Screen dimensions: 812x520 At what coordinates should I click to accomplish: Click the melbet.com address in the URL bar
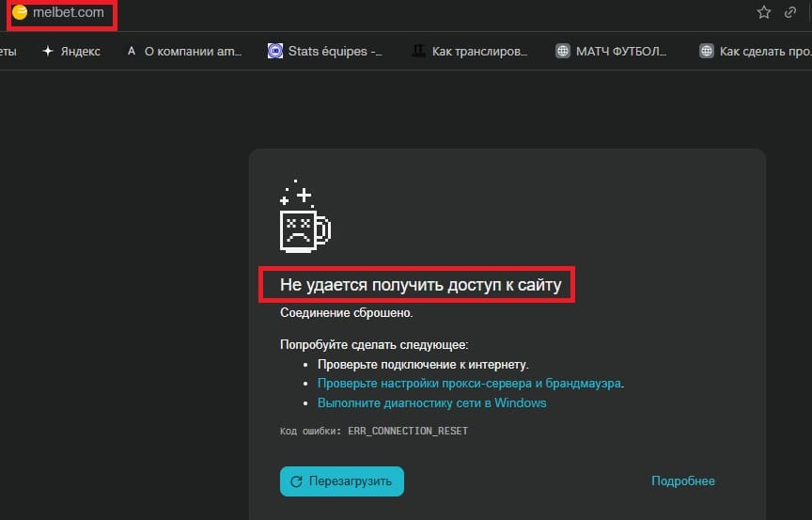click(69, 12)
